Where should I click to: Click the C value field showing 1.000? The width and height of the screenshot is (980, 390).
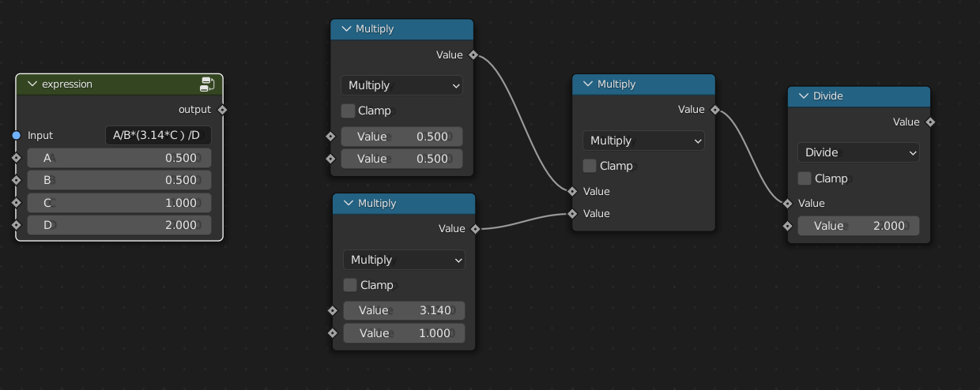click(x=119, y=203)
